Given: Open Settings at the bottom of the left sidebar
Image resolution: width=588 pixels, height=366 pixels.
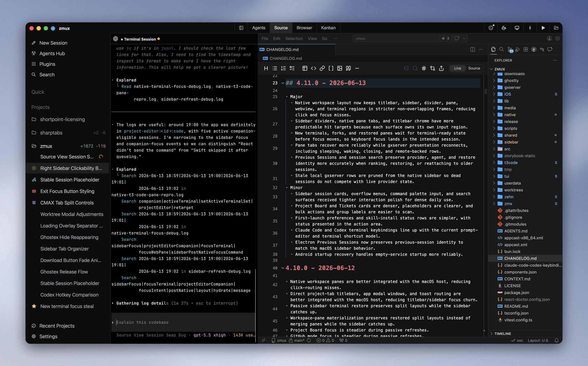Looking at the screenshot, I should click(x=48, y=336).
